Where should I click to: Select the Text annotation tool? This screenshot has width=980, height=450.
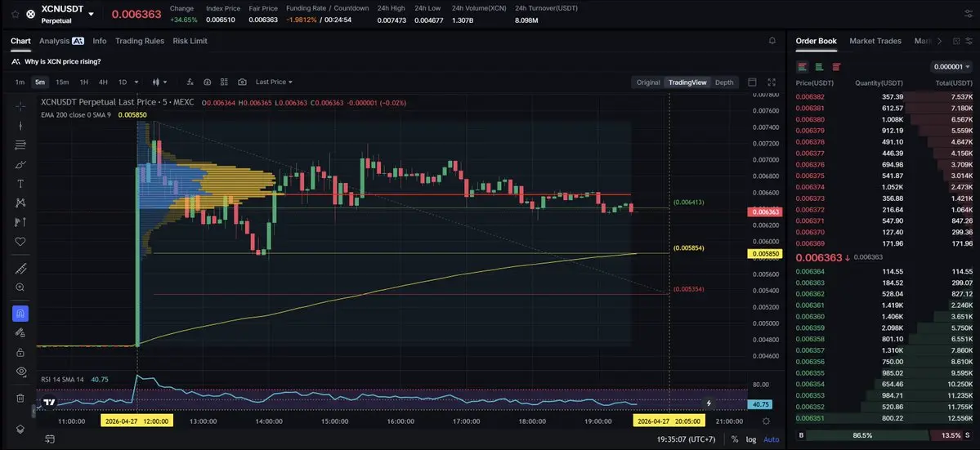click(x=20, y=184)
